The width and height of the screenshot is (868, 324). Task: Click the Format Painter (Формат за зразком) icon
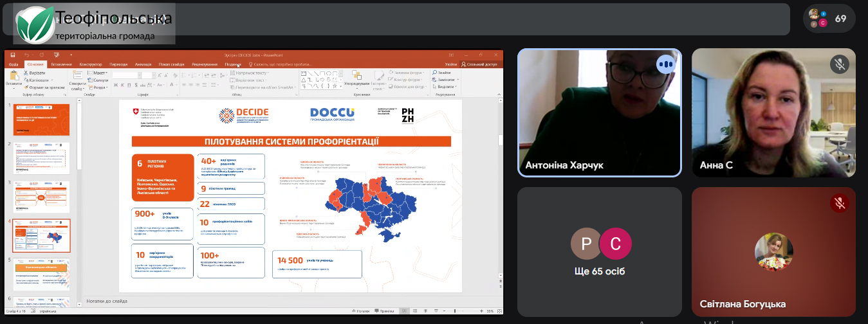coord(26,87)
